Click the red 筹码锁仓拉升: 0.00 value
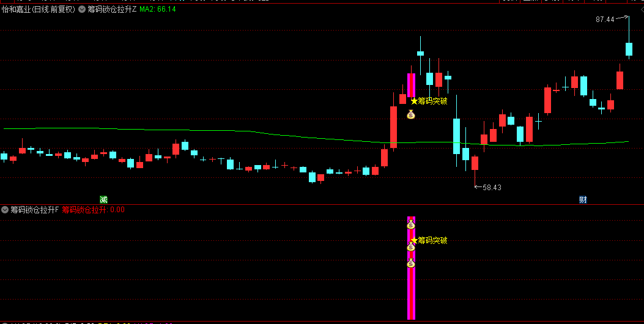The height and width of the screenshot is (324, 644). 93,210
